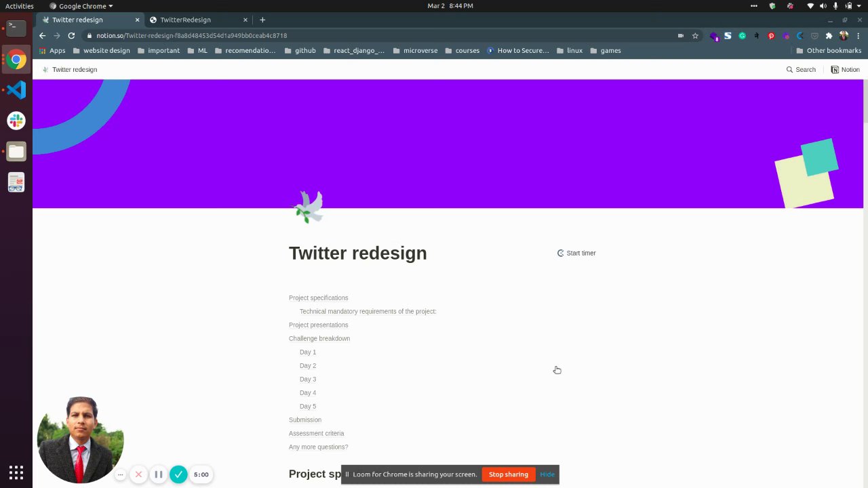Open the Chrome profile avatar
Screen dimensions: 868x488
click(844, 36)
